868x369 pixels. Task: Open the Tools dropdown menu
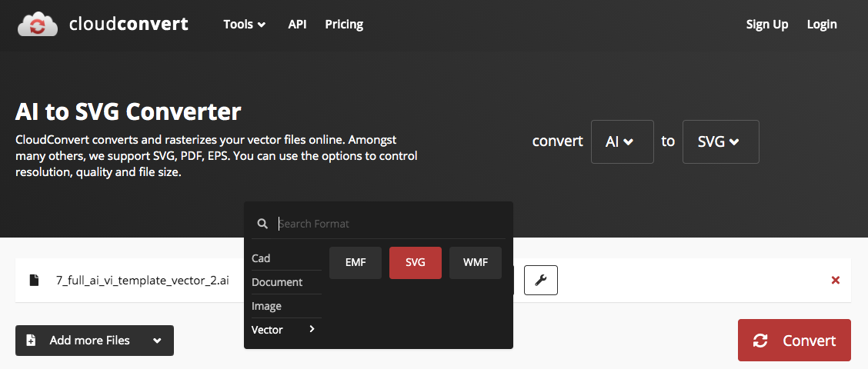[244, 25]
